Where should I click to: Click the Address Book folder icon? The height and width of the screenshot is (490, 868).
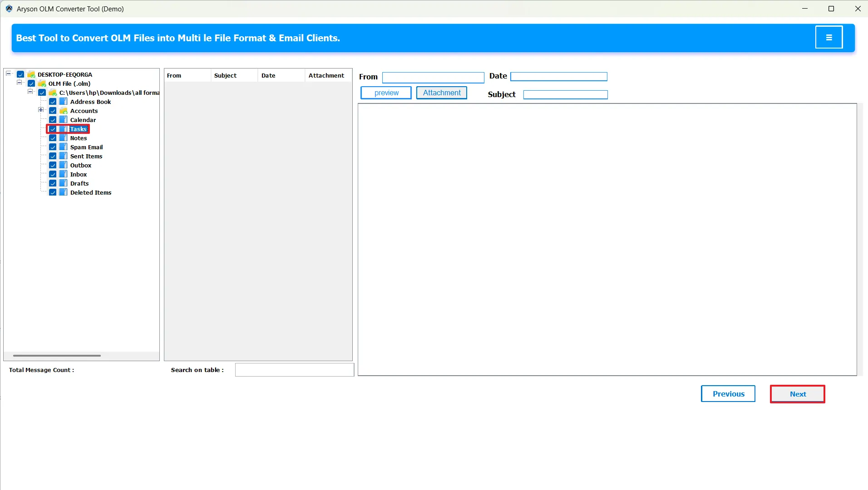click(64, 102)
